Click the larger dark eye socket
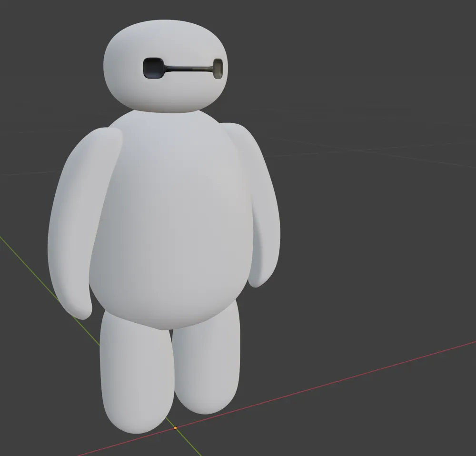476x456 pixels. tap(154, 68)
